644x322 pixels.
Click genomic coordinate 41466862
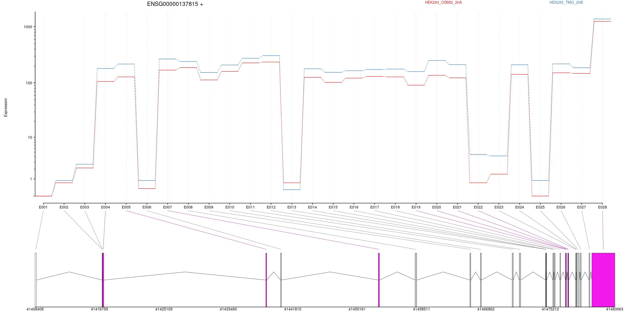486,309
